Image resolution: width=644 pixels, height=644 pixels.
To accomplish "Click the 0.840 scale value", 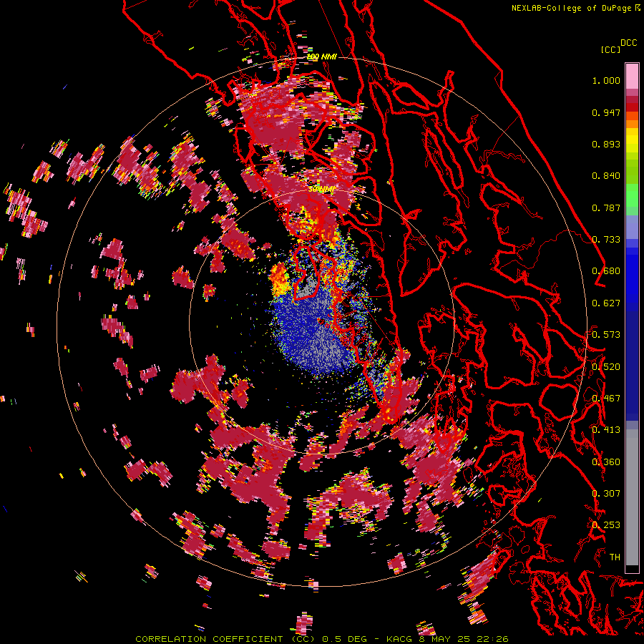I will [x=606, y=176].
